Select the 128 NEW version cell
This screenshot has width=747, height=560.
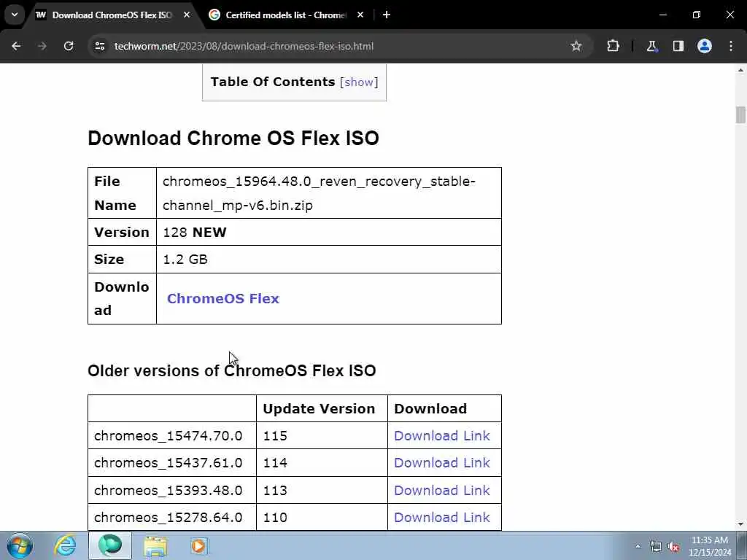tap(329, 232)
